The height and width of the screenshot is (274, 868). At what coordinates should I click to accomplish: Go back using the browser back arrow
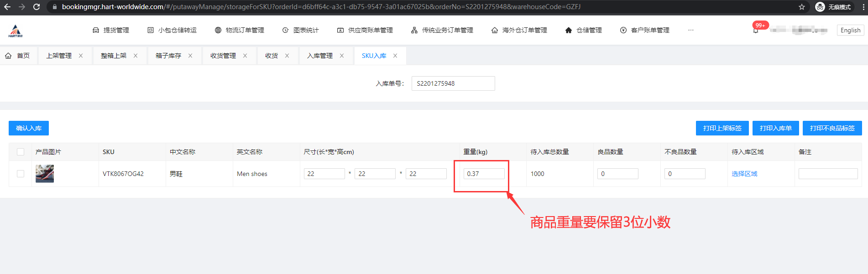tap(7, 7)
